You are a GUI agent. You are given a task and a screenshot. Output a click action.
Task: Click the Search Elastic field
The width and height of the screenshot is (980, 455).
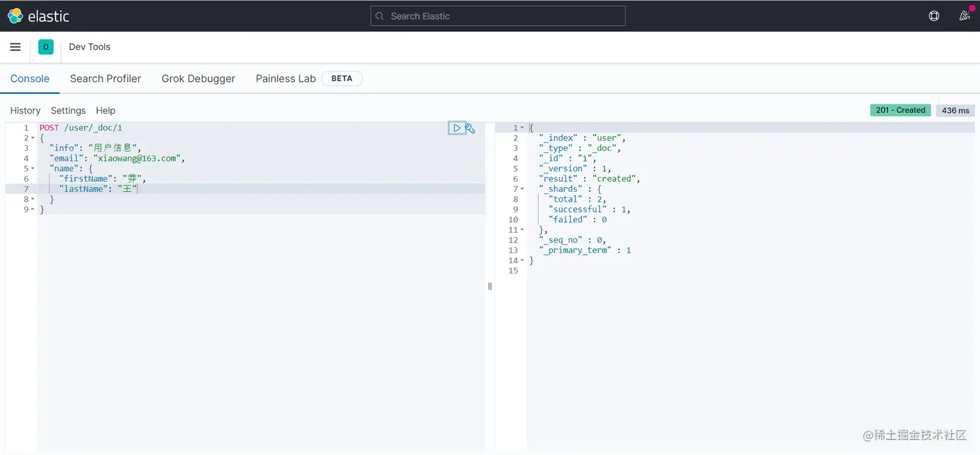(498, 16)
